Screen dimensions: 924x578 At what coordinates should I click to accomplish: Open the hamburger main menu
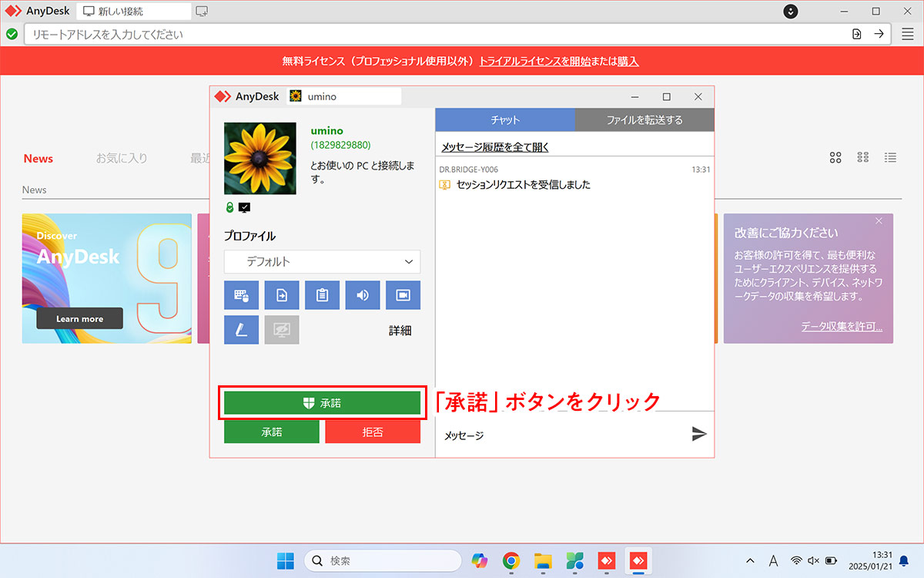(908, 34)
